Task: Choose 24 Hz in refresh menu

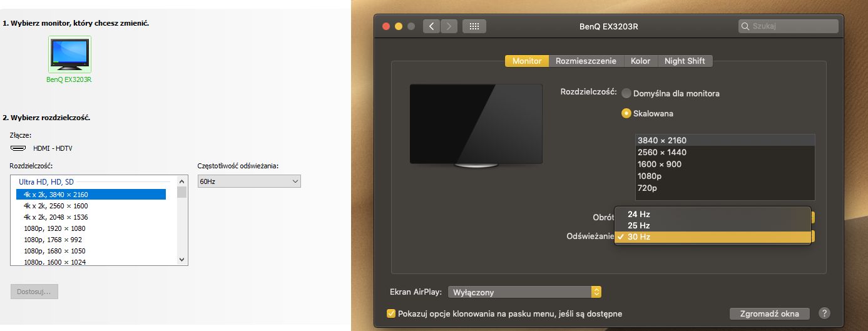Action: pyautogui.click(x=713, y=214)
